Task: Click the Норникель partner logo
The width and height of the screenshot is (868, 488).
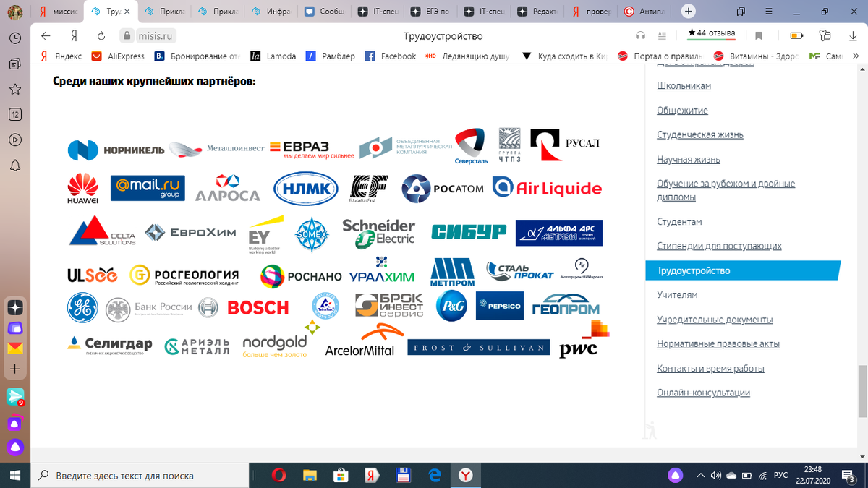Action: click(x=116, y=150)
